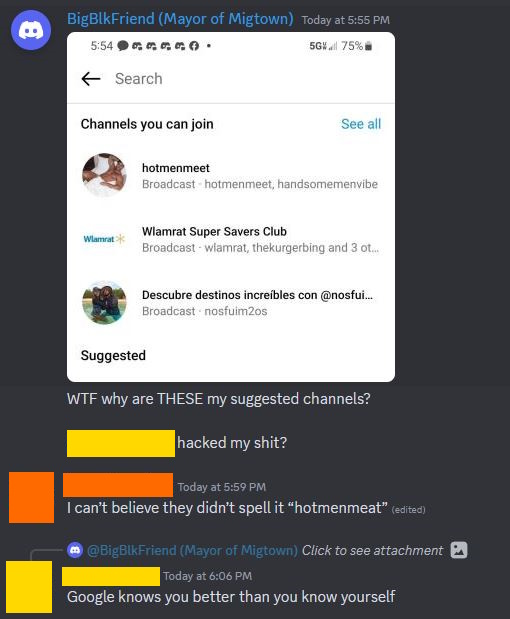
Task: Click the hotmenmeet channel profile picture
Action: [104, 175]
